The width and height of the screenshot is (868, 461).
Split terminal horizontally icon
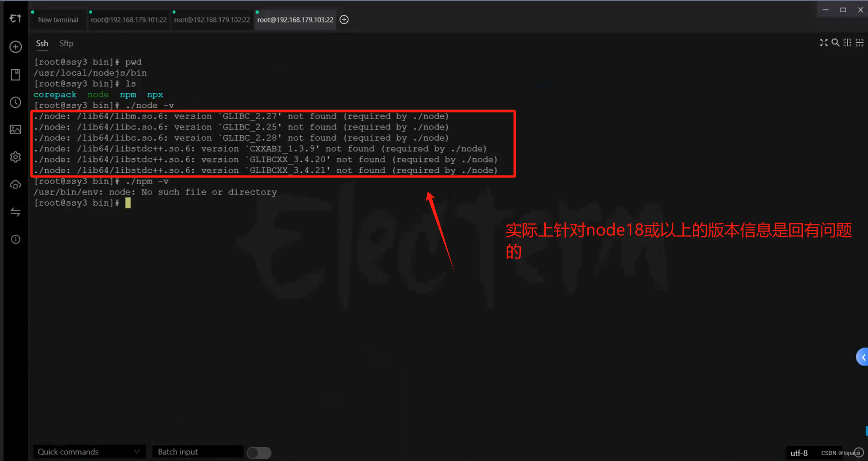pyautogui.click(x=859, y=42)
